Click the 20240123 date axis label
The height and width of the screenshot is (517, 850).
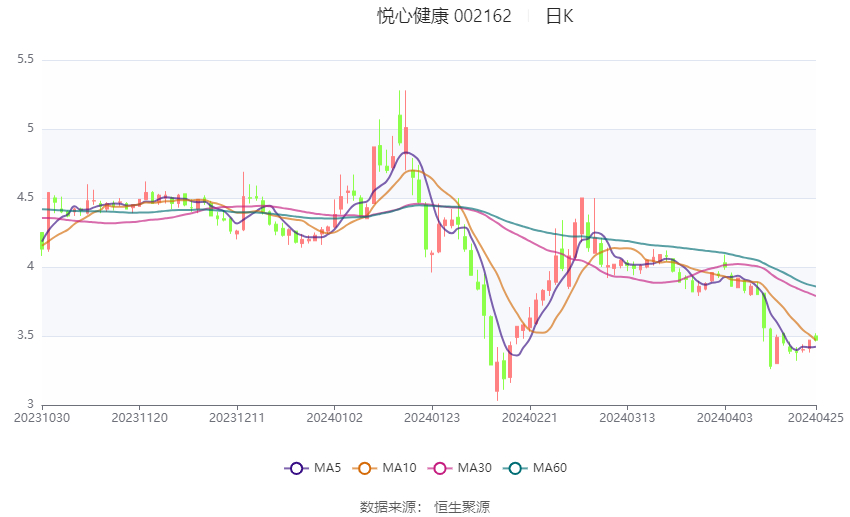432,418
